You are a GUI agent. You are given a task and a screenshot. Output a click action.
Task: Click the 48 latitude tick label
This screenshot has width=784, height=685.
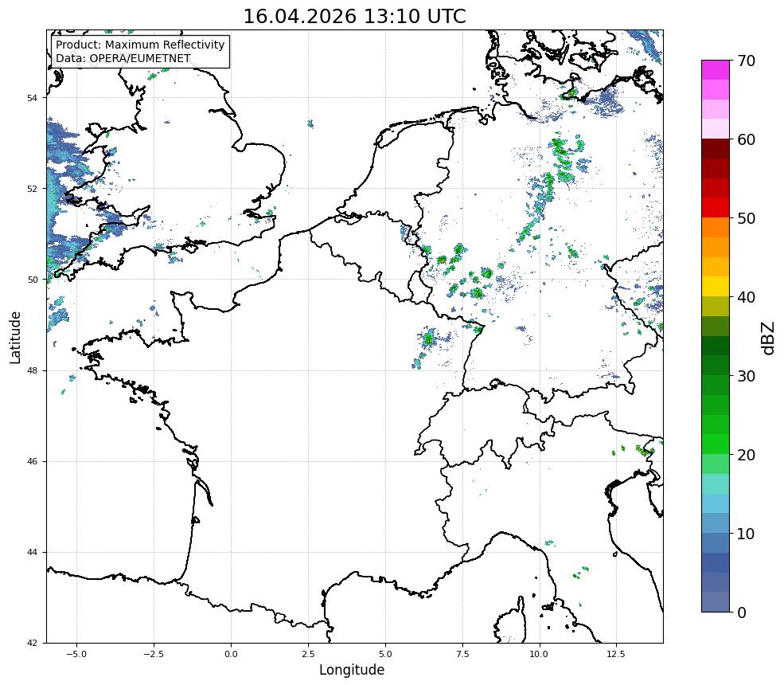[x=32, y=370]
